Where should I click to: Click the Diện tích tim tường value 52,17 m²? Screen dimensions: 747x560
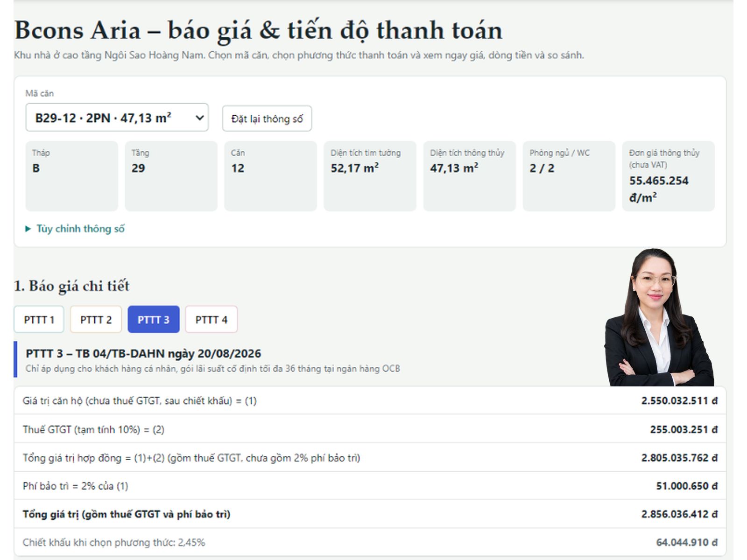[355, 168]
